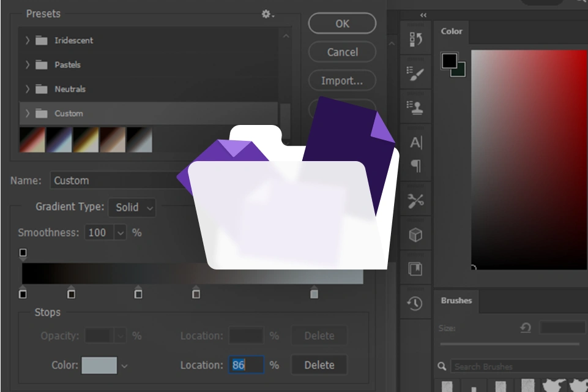The height and width of the screenshot is (392, 588).
Task: Select the fourth color stop on gradient bar
Action: [196, 293]
